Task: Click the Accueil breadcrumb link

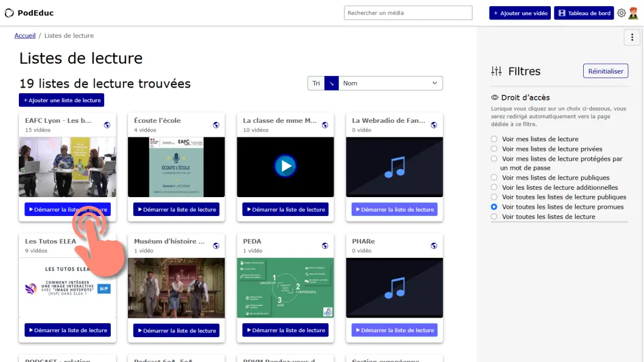Action: click(25, 36)
